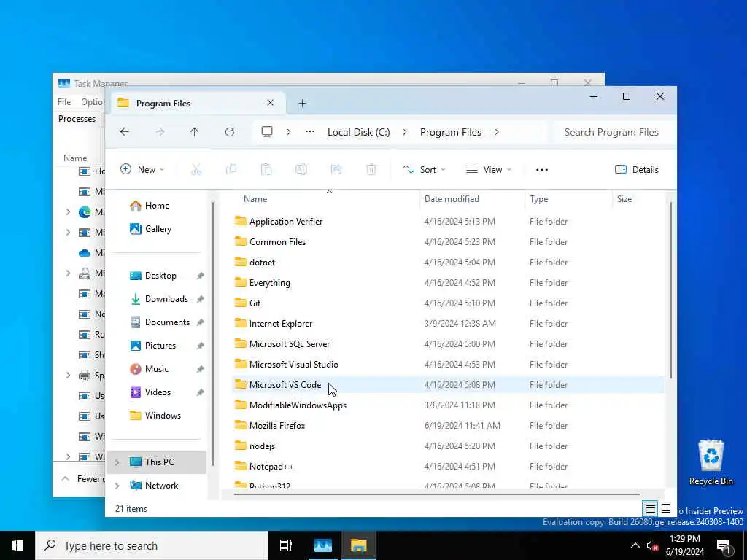This screenshot has height=560, width=747.
Task: Select the Everything folder
Action: (448, 283)
